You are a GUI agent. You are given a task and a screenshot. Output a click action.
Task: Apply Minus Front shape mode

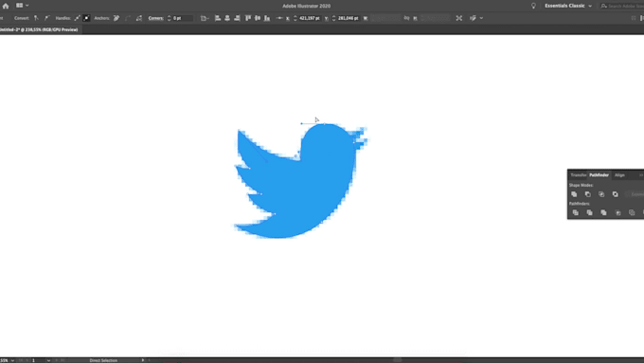(588, 194)
